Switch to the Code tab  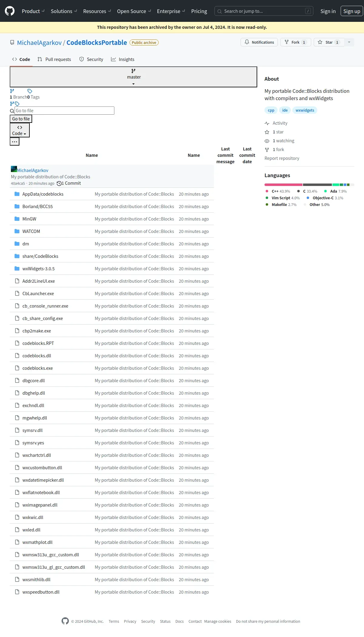[21, 59]
